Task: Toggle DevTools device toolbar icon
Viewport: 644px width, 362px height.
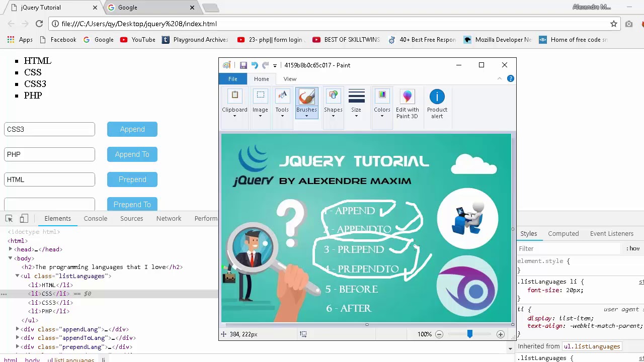Action: tap(24, 219)
